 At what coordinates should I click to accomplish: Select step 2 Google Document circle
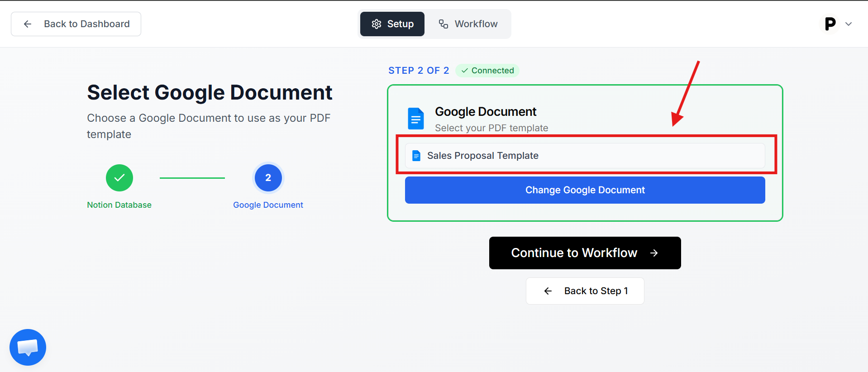268,178
